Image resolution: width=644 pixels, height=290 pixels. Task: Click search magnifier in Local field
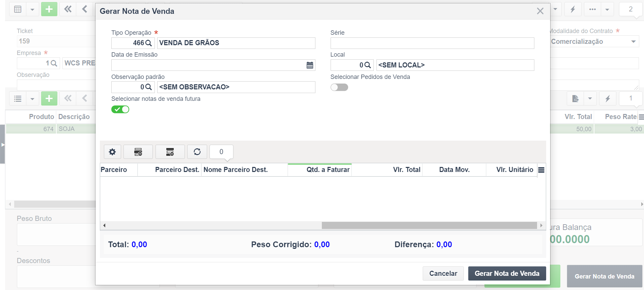click(x=368, y=65)
